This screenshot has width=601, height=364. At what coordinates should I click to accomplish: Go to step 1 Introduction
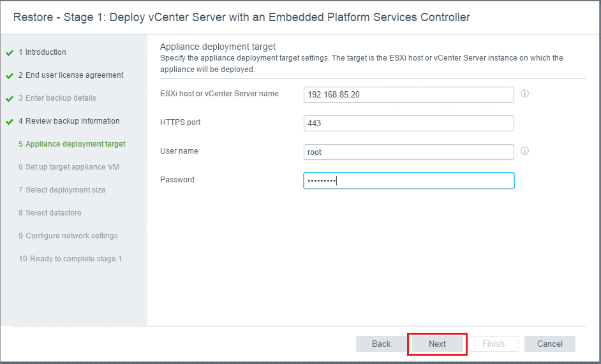pos(42,52)
